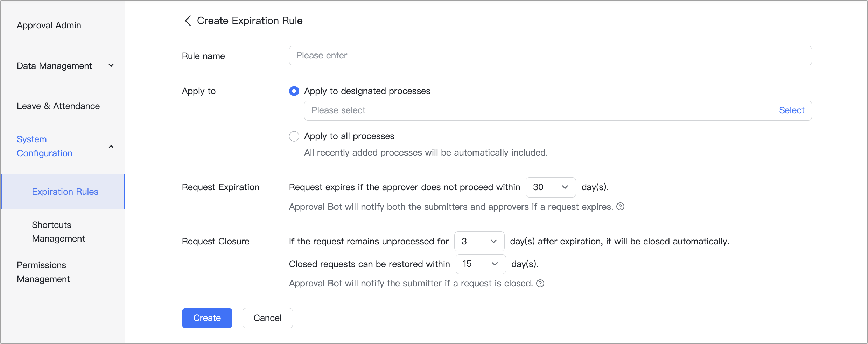Click the Please select process field
Image resolution: width=868 pixels, height=344 pixels.
coord(490,110)
